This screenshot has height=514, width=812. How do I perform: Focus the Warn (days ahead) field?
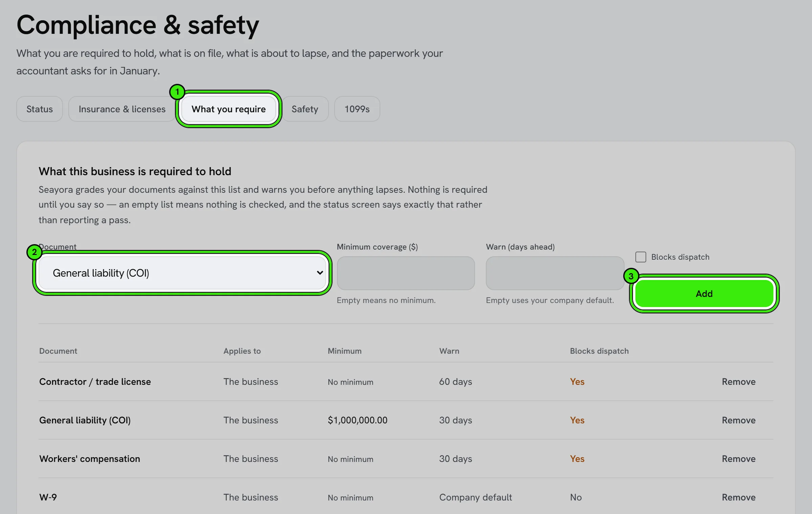(x=555, y=273)
